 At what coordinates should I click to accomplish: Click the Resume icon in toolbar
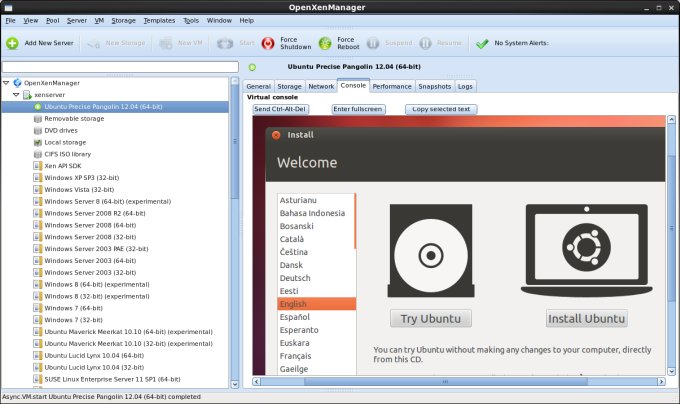pos(425,43)
